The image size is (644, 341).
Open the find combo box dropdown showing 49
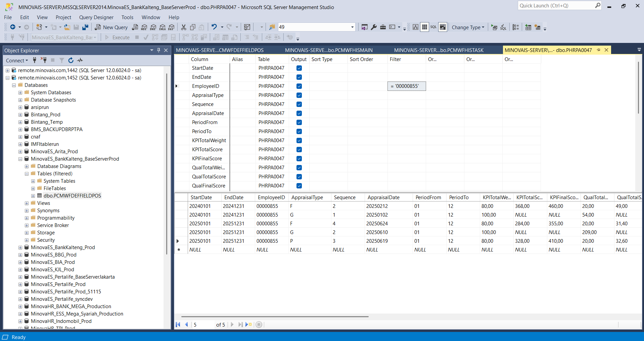pyautogui.click(x=352, y=27)
